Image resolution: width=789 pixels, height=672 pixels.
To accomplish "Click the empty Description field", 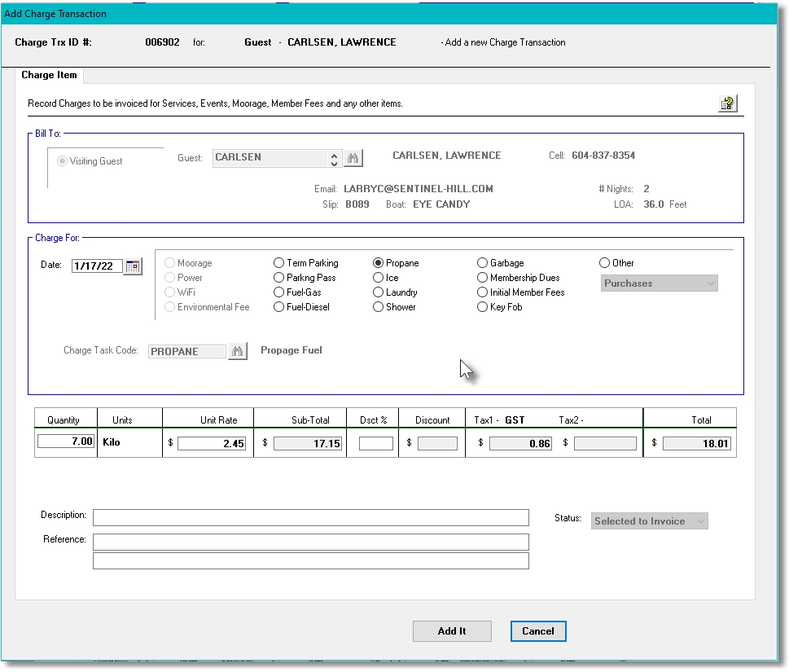I will pos(312,518).
